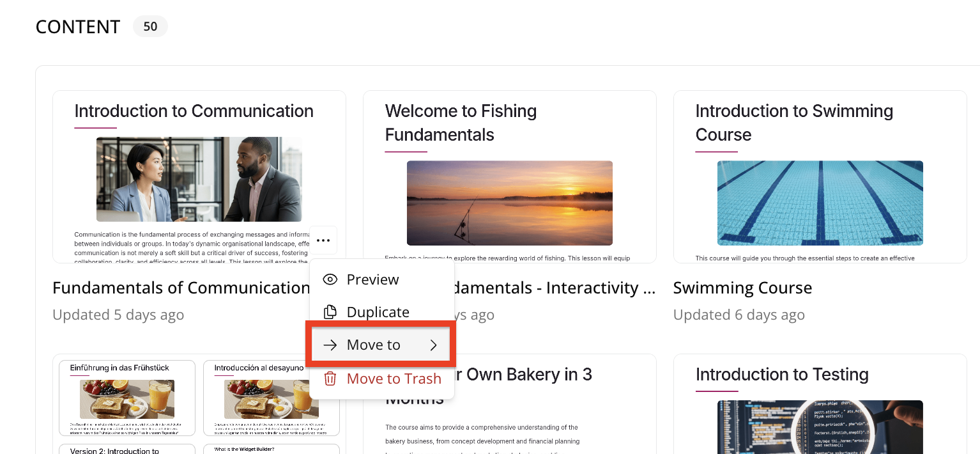
Task: Click the right arrow icon before Move to
Action: point(330,345)
